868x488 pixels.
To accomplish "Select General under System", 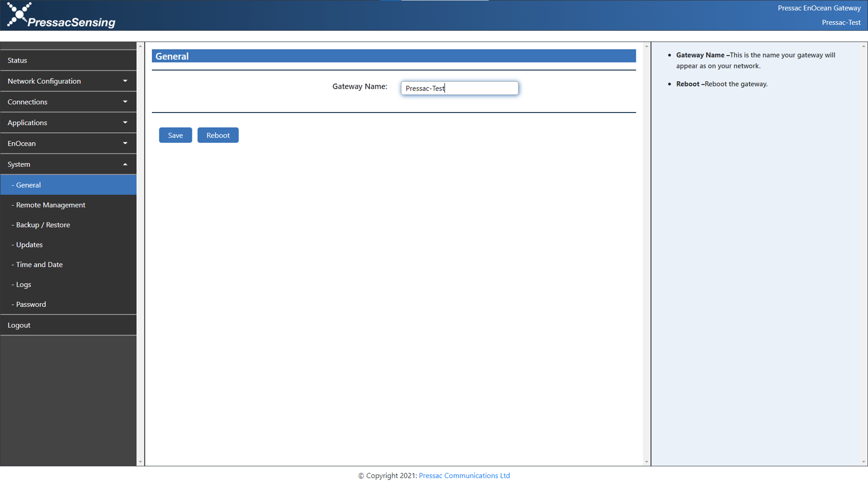I will [28, 185].
